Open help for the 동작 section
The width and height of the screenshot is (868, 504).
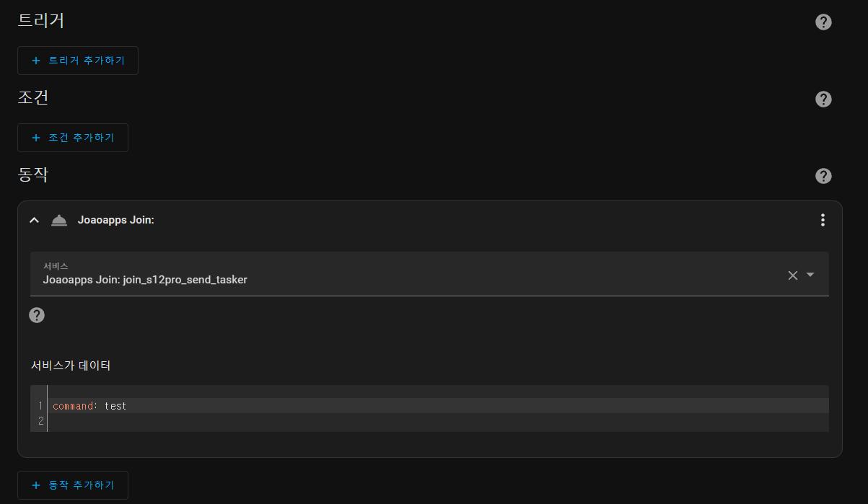tap(823, 176)
